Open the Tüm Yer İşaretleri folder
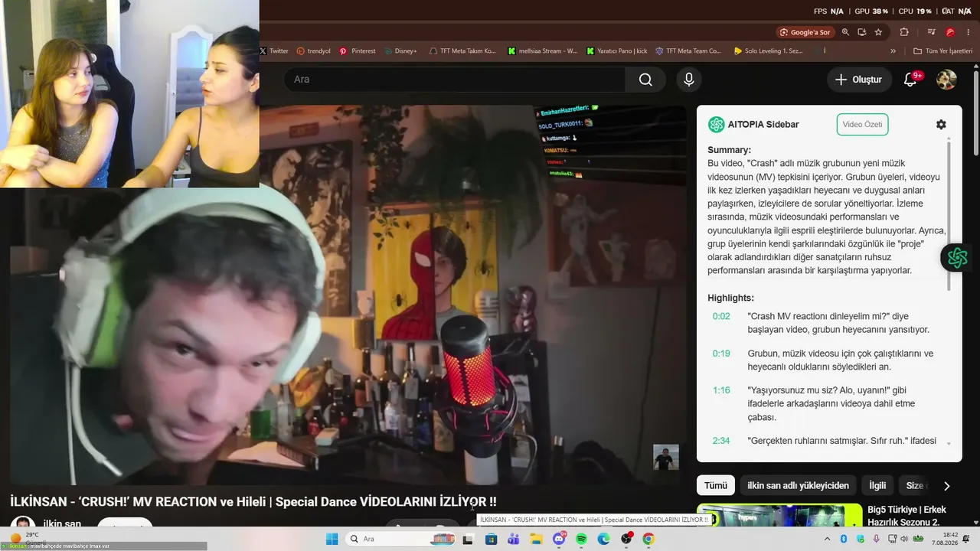 942,51
